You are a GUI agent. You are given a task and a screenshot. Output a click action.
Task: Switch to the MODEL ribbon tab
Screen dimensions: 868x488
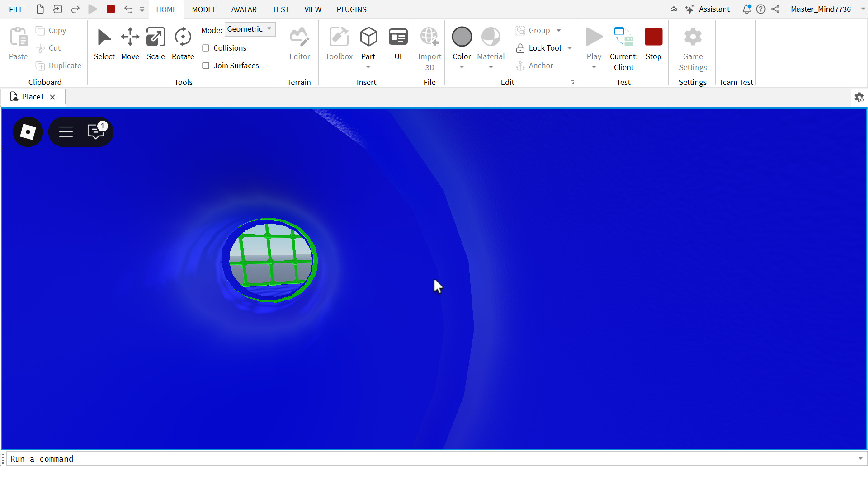pos(203,9)
